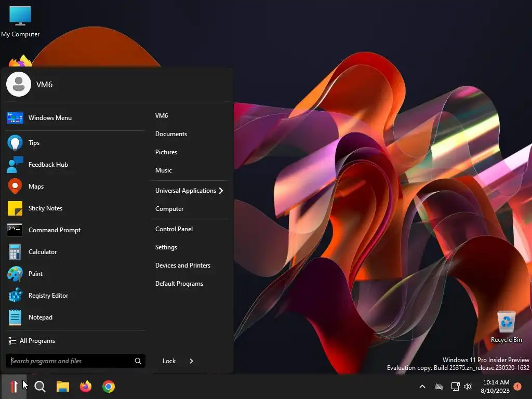Select Computer in start menu

pyautogui.click(x=169, y=209)
